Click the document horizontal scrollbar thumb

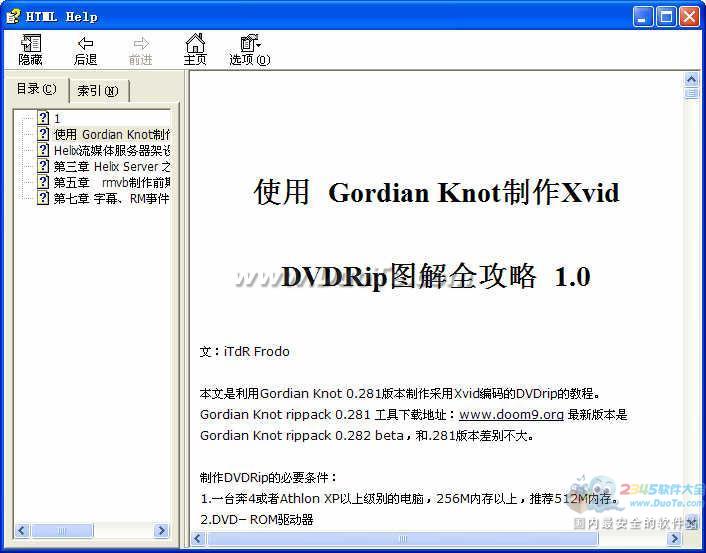click(402, 538)
